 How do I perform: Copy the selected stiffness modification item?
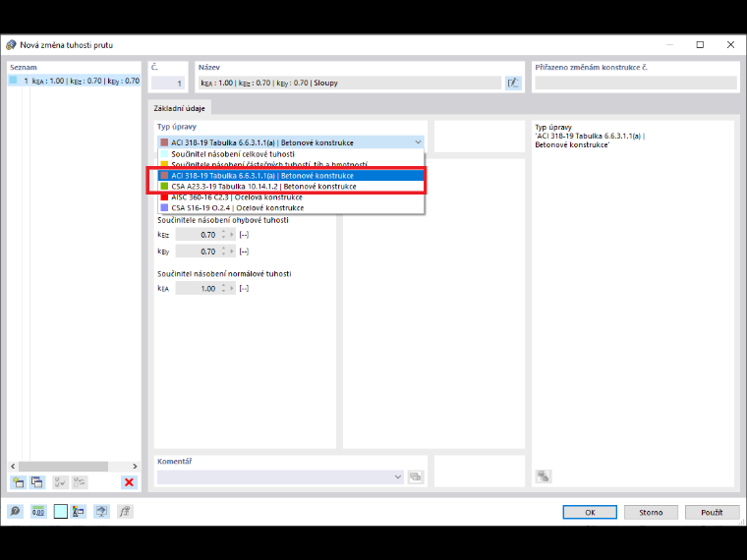37,482
